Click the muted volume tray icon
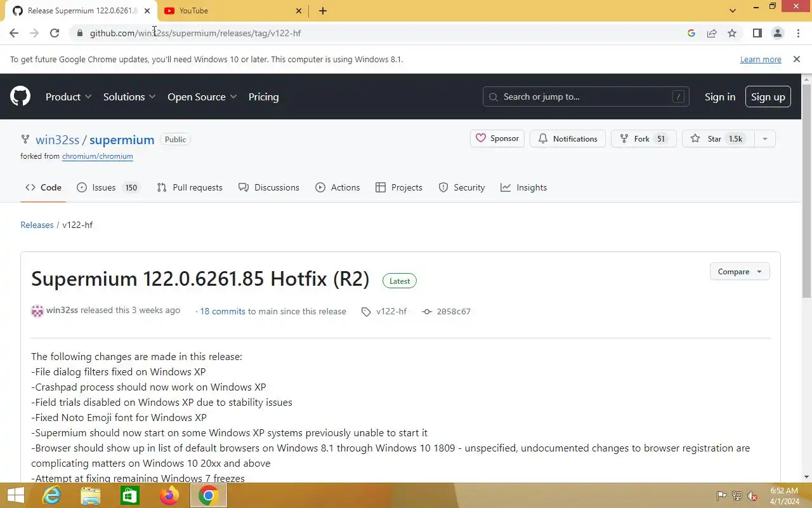Image resolution: width=812 pixels, height=508 pixels. point(752,496)
